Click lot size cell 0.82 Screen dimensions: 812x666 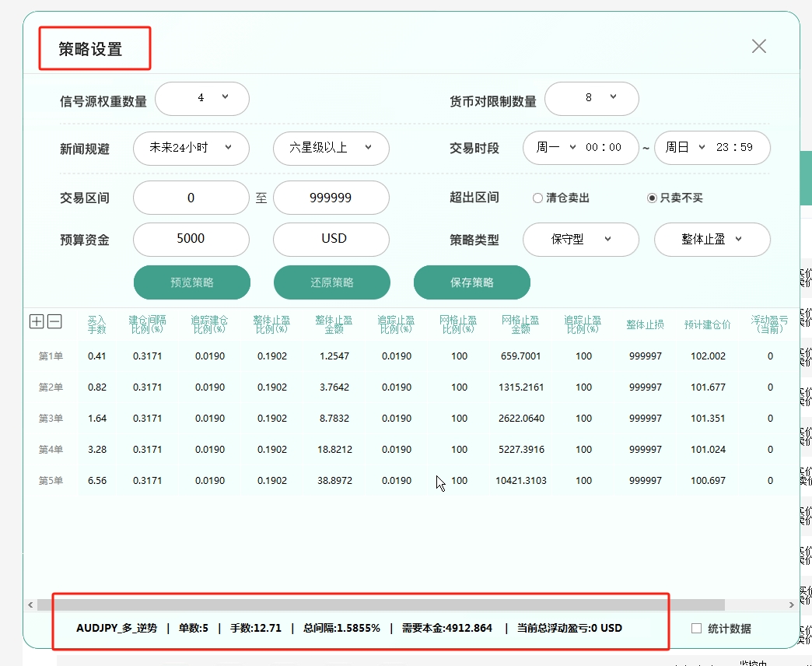click(x=97, y=387)
